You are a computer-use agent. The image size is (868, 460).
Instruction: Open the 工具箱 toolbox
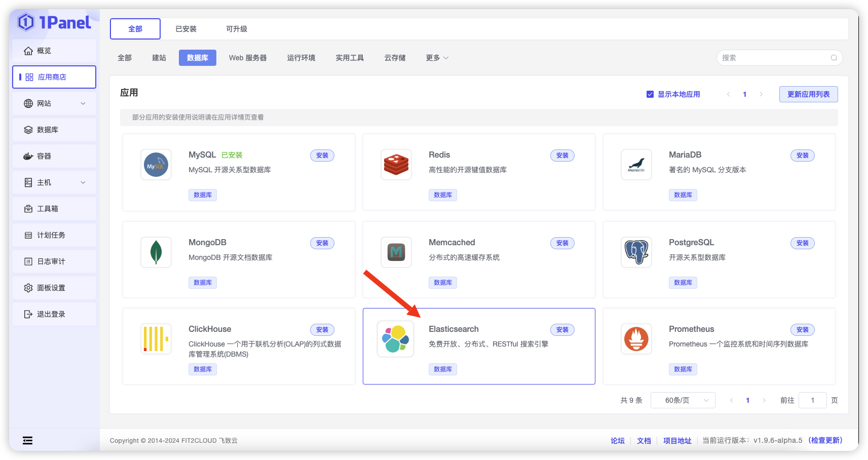click(x=54, y=209)
